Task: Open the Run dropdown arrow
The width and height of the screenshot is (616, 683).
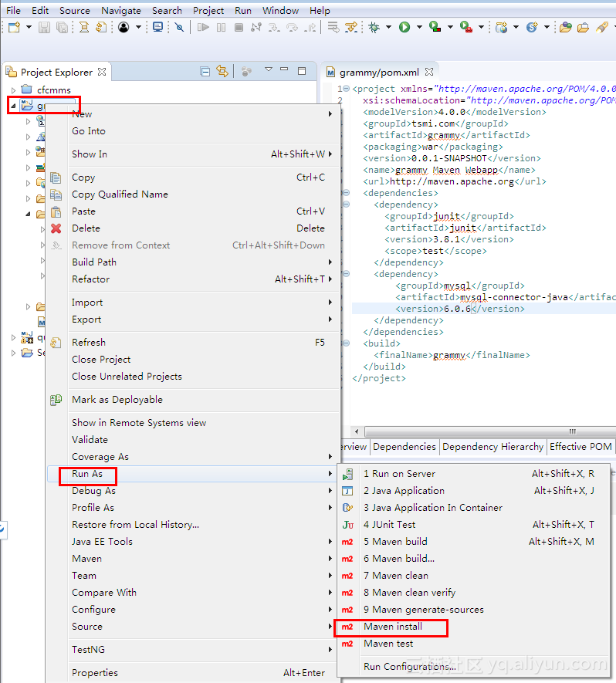Action: pyautogui.click(x=419, y=28)
